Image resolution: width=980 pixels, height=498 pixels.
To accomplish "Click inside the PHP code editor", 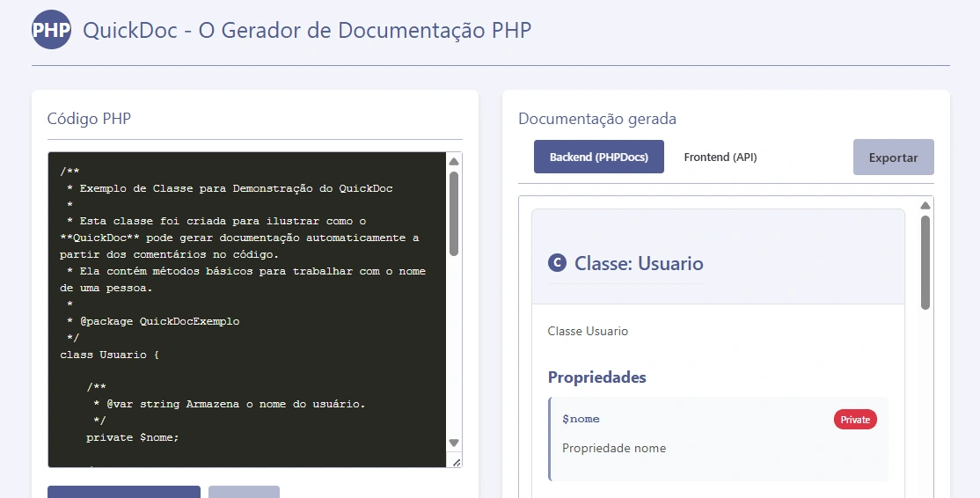I will (247, 310).
